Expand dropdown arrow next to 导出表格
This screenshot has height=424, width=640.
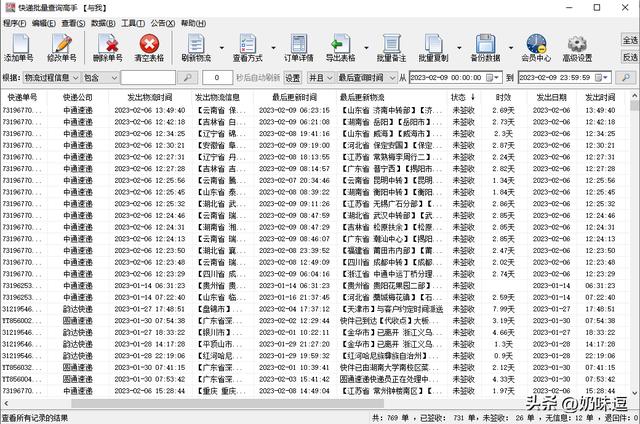(366, 48)
